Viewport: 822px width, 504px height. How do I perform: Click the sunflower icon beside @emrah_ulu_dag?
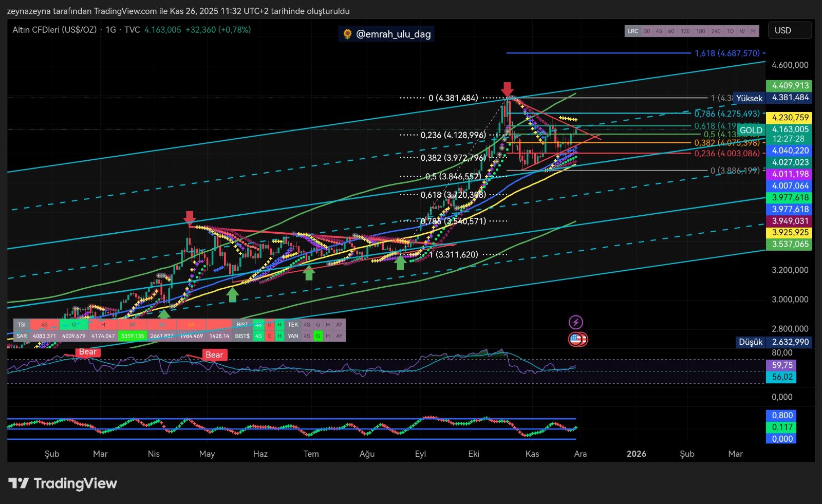[x=347, y=34]
